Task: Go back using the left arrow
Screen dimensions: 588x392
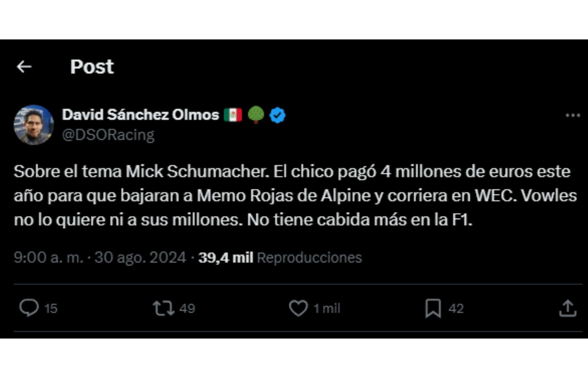Action: coord(24,67)
